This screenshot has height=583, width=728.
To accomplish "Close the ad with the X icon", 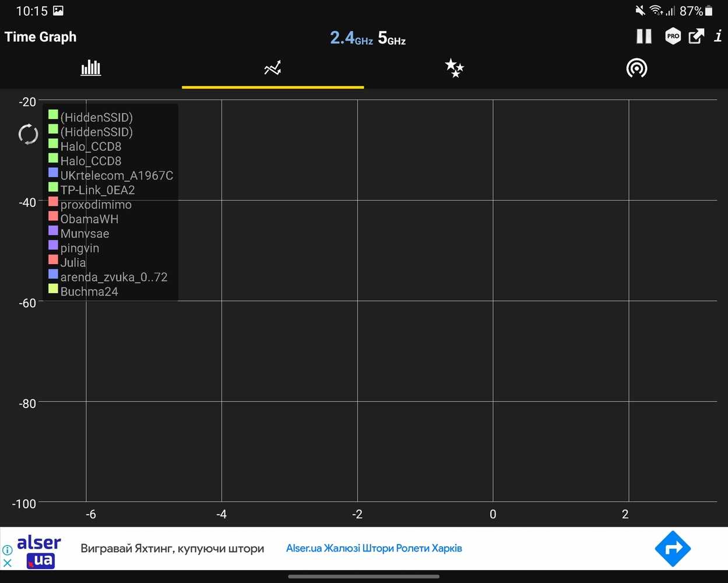I will 8,563.
